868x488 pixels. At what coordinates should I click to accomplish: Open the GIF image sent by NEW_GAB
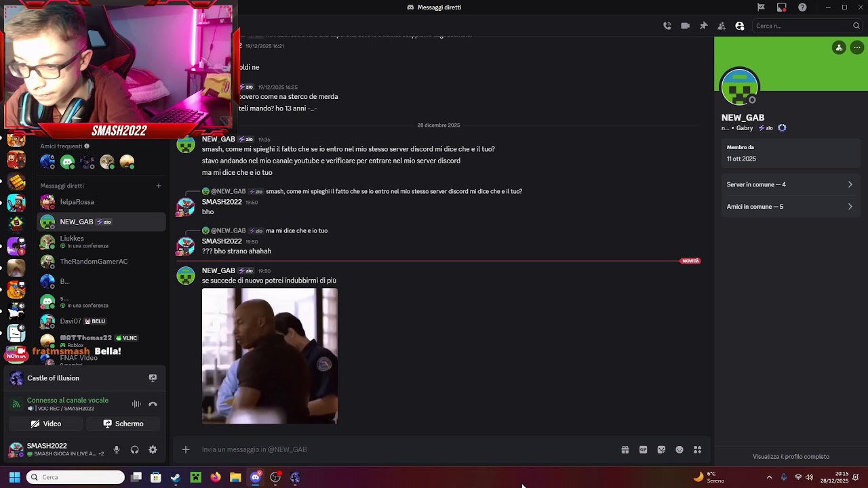270,356
